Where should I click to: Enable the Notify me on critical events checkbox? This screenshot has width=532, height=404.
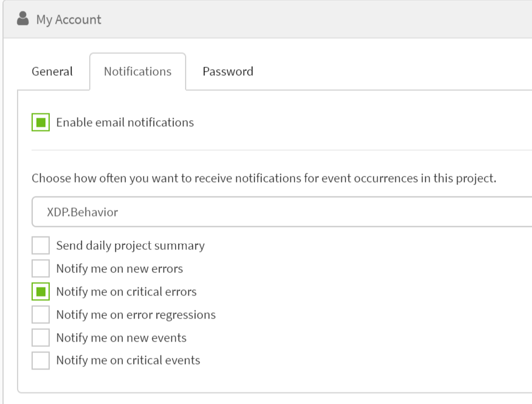click(41, 360)
